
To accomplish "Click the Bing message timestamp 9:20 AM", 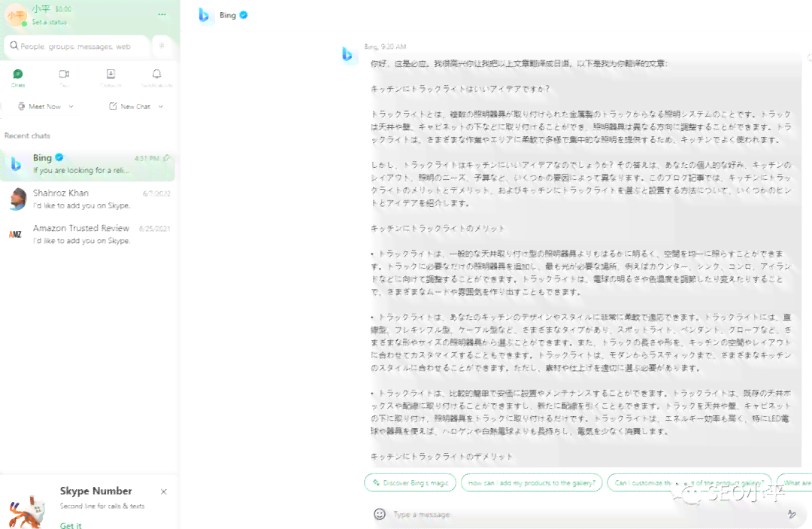I will pos(393,47).
